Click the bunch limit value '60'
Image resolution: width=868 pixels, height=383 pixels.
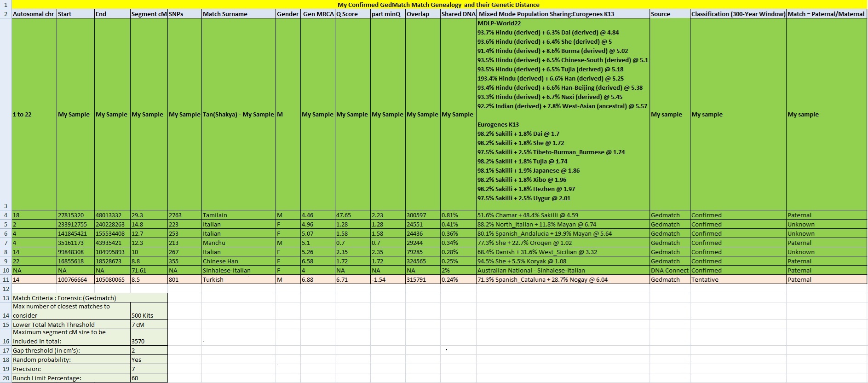coord(149,378)
